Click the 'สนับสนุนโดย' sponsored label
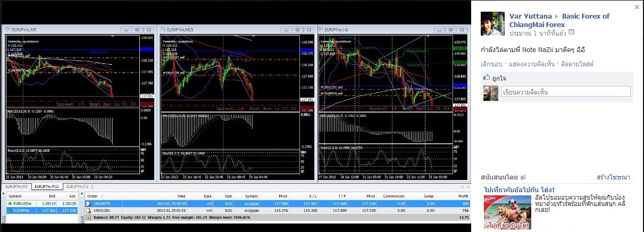Screen dimensions: 644x232 [500, 177]
